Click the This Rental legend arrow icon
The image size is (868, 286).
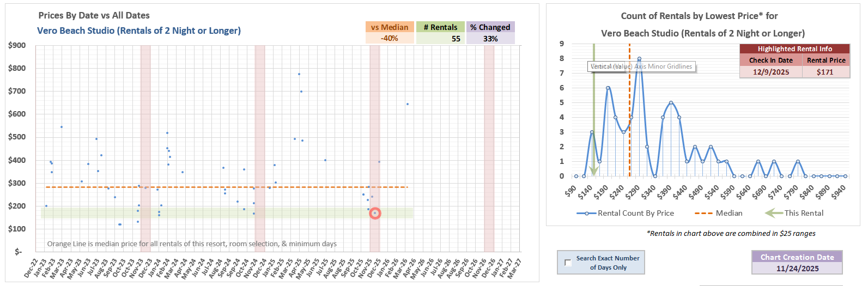click(x=774, y=214)
